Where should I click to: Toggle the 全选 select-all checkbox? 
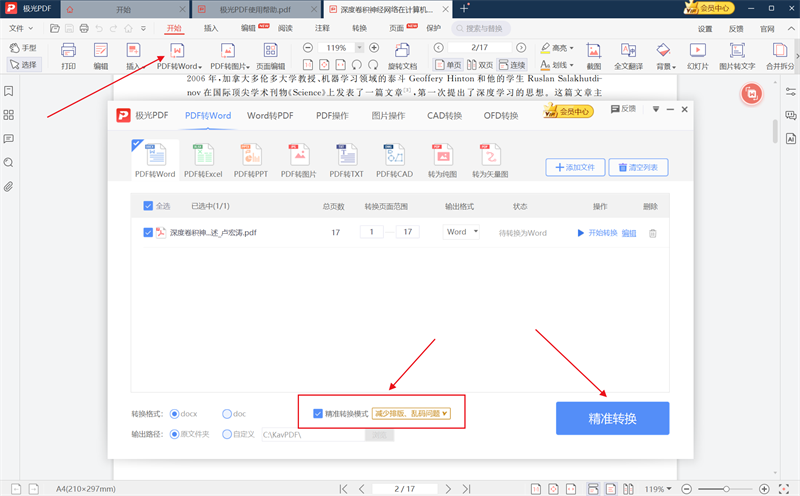coord(148,206)
